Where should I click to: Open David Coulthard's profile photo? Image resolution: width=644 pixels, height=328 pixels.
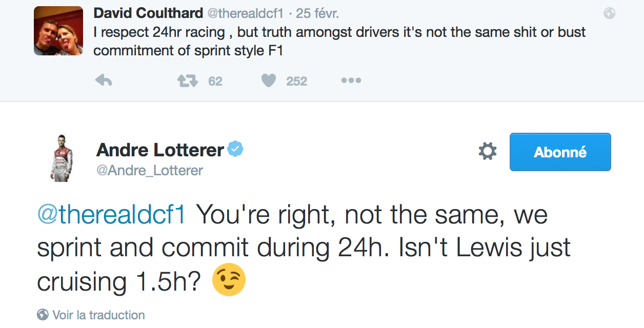pos(58,31)
